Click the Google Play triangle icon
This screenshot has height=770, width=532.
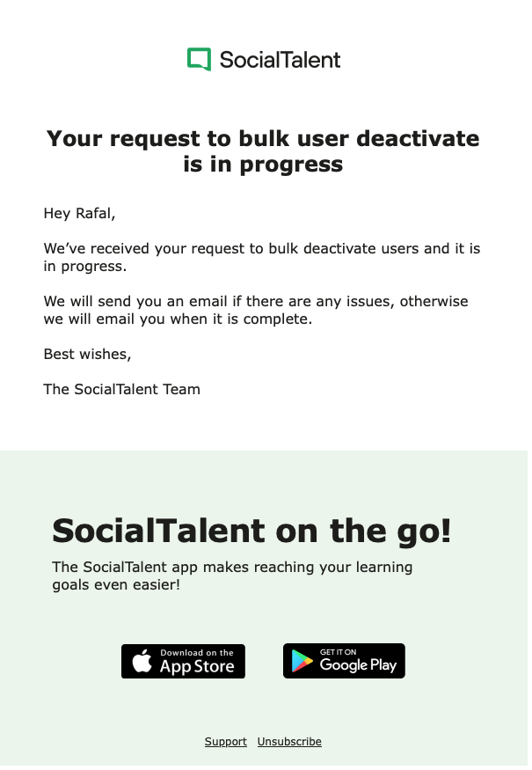[x=302, y=662]
